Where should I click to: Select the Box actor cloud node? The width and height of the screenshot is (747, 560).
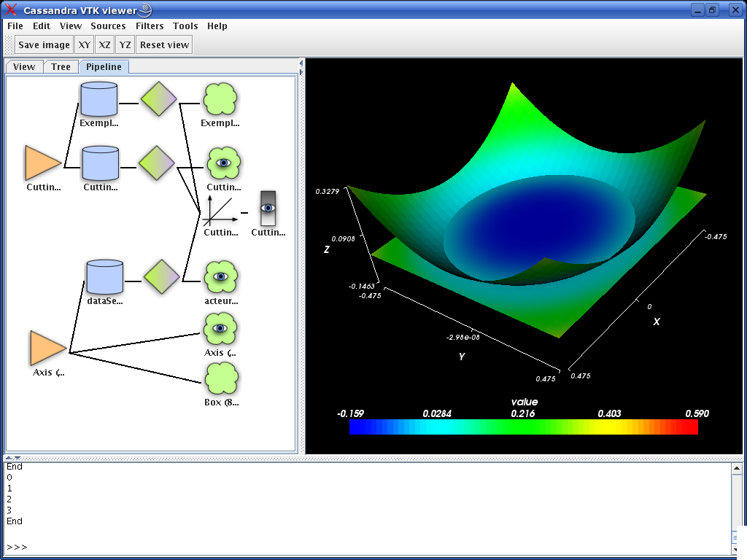click(x=221, y=378)
